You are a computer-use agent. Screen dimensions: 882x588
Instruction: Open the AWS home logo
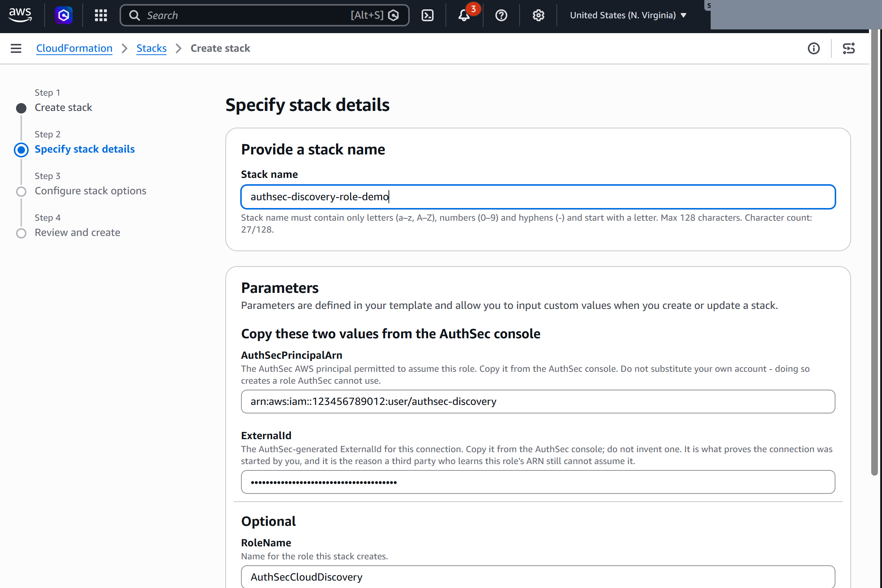pyautogui.click(x=20, y=15)
